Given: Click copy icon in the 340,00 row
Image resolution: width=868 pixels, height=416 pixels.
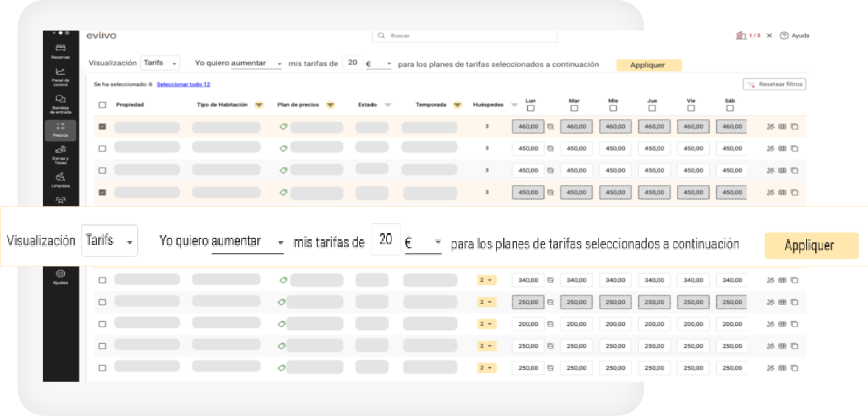Looking at the screenshot, I should [794, 280].
